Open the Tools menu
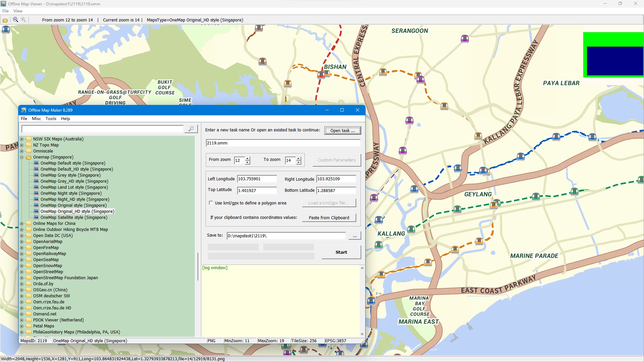Image resolution: width=644 pixels, height=362 pixels. 51,119
